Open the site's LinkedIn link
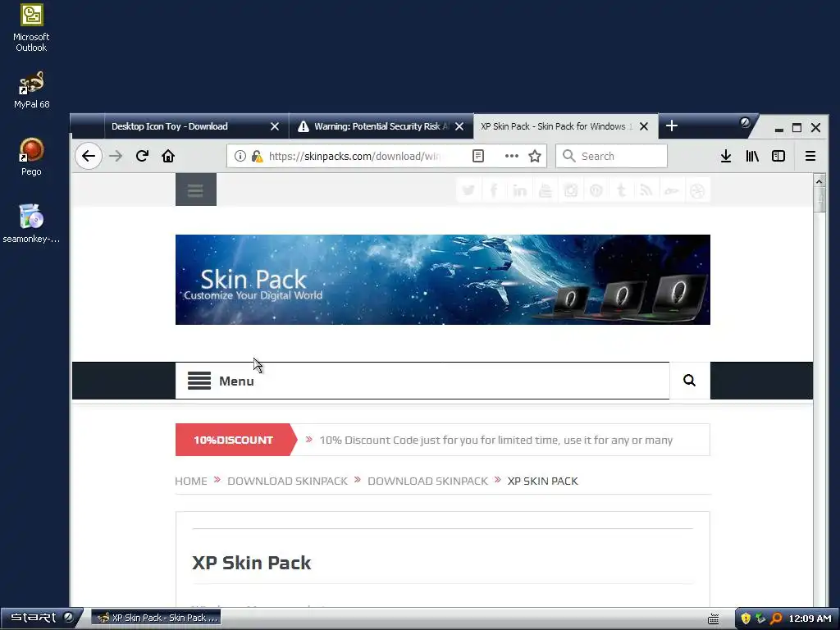The image size is (840, 630). click(519, 190)
